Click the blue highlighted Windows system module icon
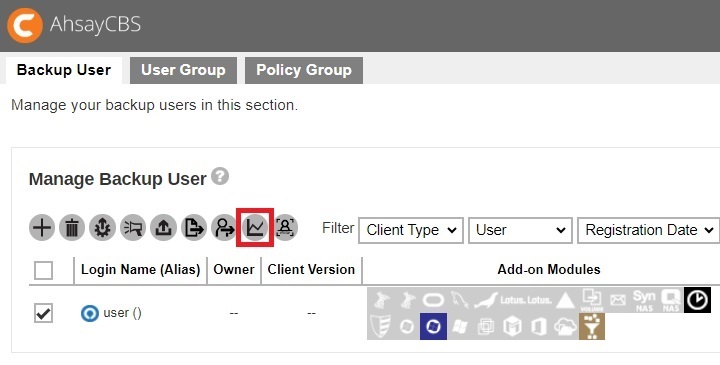The width and height of the screenshot is (720, 365). click(x=433, y=326)
